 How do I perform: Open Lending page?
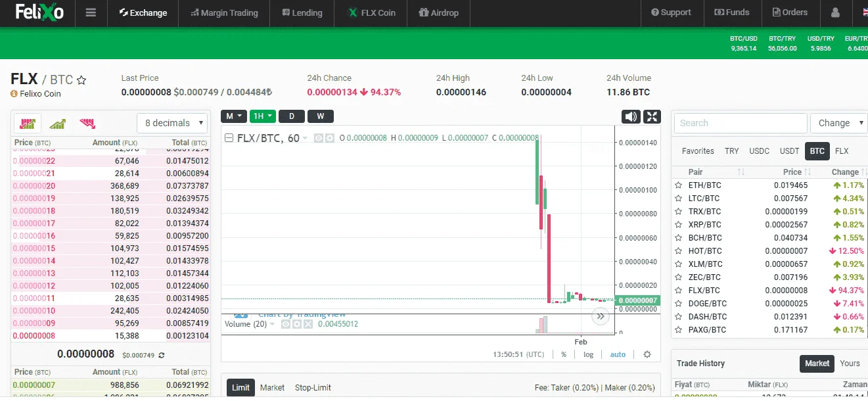pyautogui.click(x=302, y=12)
